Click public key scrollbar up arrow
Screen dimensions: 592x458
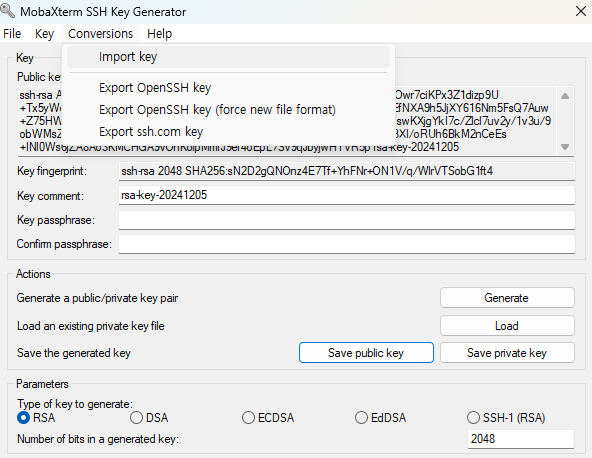tap(565, 96)
